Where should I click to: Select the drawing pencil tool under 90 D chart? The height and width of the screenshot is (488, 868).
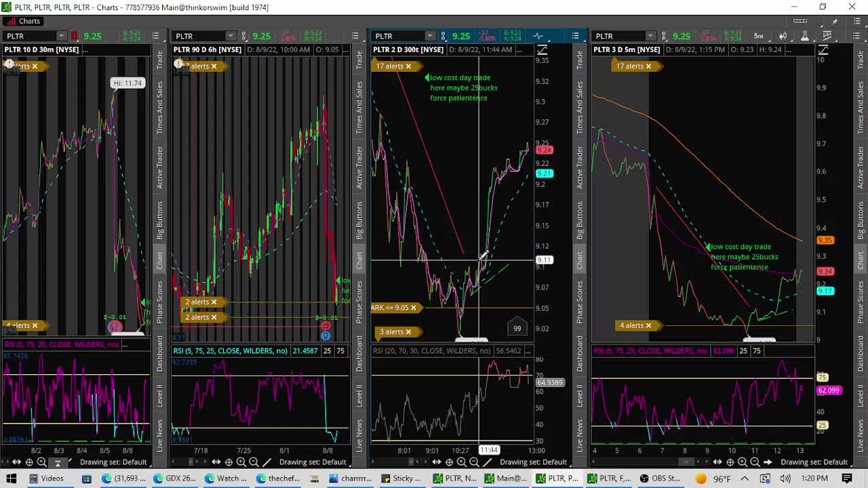(267, 462)
